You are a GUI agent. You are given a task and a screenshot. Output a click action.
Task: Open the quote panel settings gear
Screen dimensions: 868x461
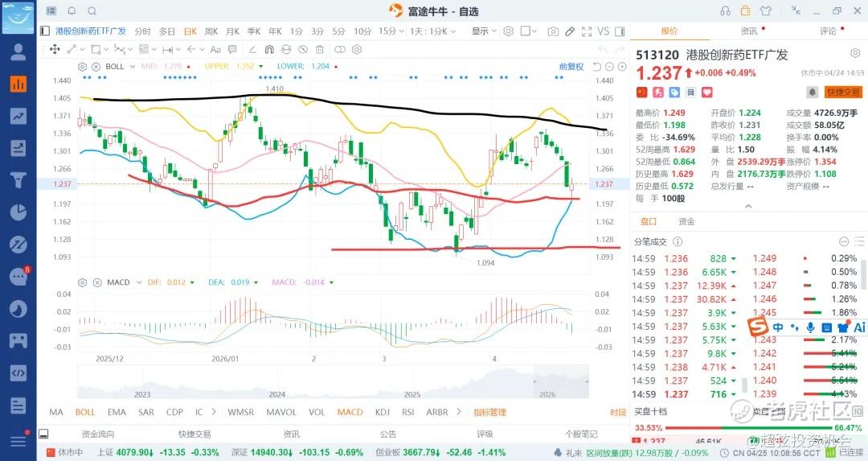(854, 53)
